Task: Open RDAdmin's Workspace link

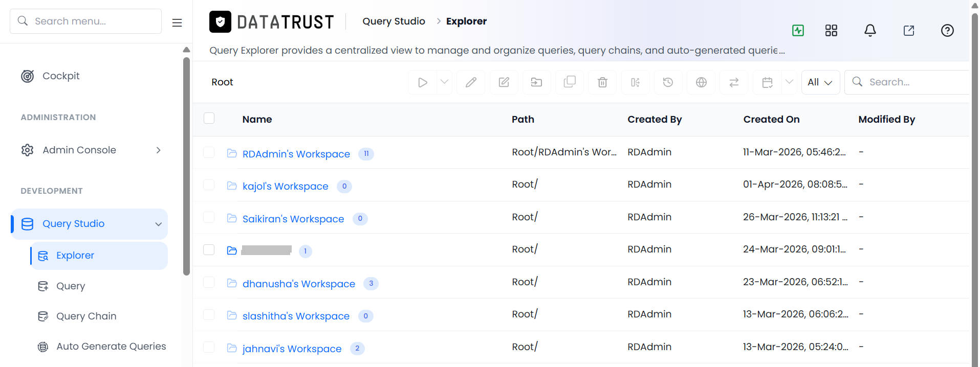Action: click(296, 154)
